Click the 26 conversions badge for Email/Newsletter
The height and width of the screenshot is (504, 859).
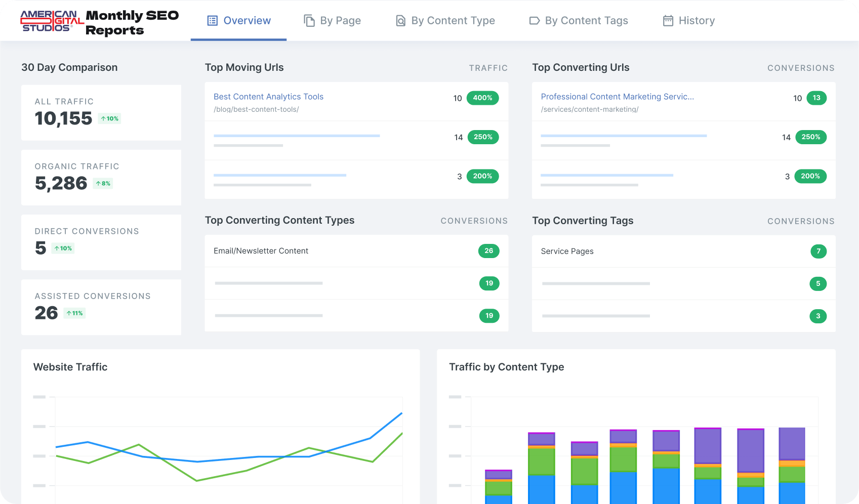[488, 251]
